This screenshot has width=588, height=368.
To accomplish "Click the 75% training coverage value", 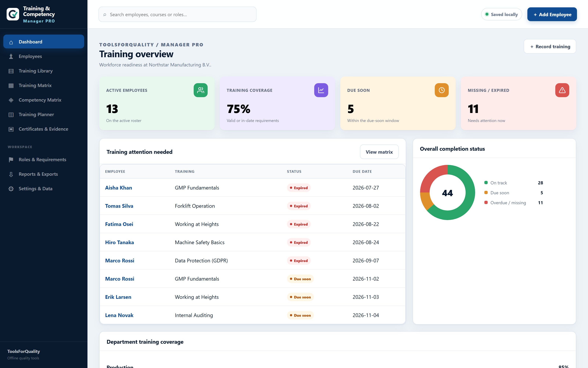I will pos(238,109).
